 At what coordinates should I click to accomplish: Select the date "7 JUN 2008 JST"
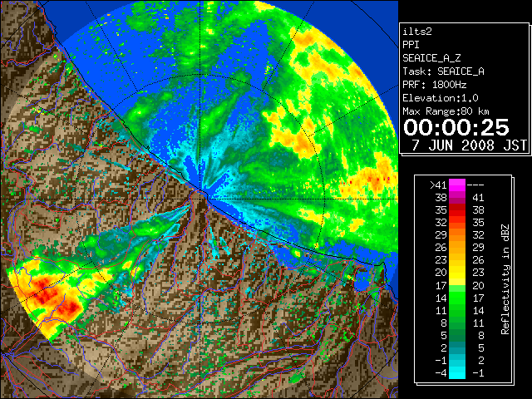(470, 145)
